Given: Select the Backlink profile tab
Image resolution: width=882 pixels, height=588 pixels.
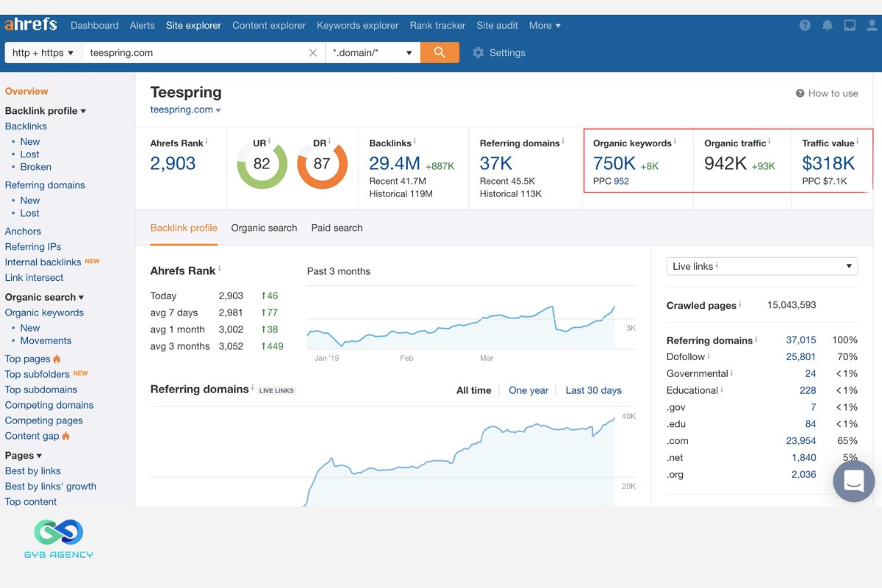Looking at the screenshot, I should click(184, 228).
